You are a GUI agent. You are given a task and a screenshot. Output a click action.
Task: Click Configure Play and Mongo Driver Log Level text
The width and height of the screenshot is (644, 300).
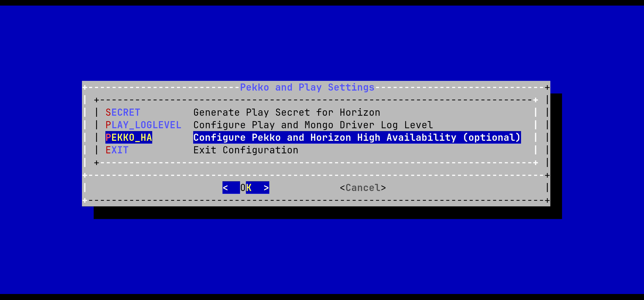pyautogui.click(x=313, y=125)
